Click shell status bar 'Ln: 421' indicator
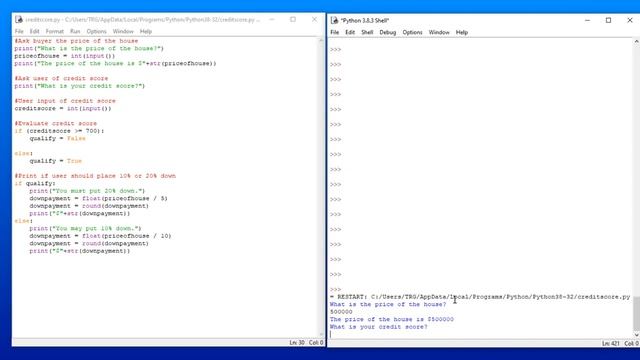The height and width of the screenshot is (360, 640). tap(611, 344)
